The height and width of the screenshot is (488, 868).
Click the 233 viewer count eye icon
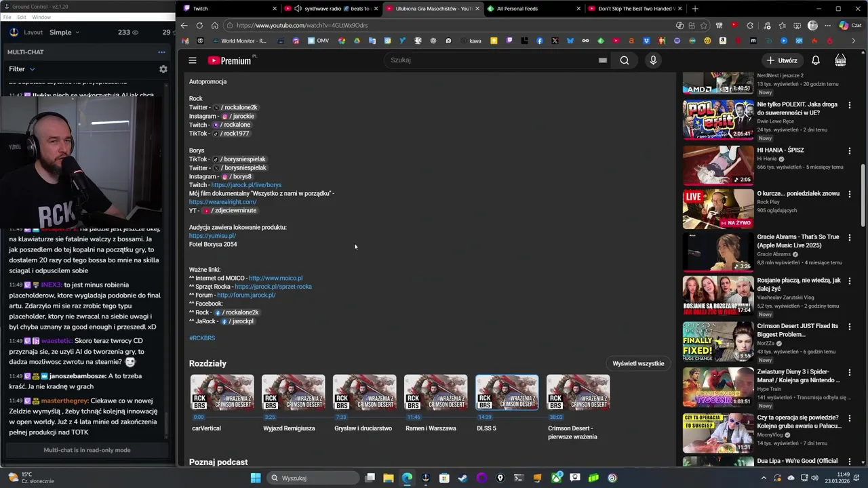(135, 33)
